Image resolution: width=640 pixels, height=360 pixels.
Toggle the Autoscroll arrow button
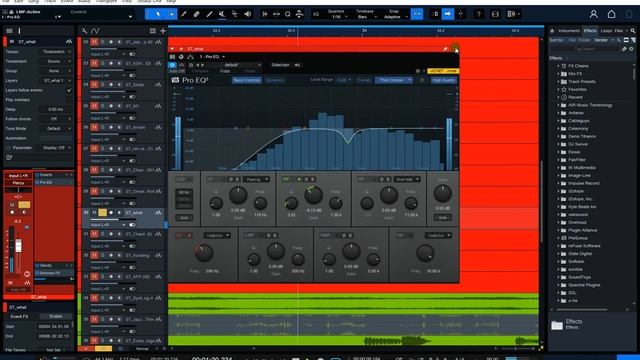point(448,14)
